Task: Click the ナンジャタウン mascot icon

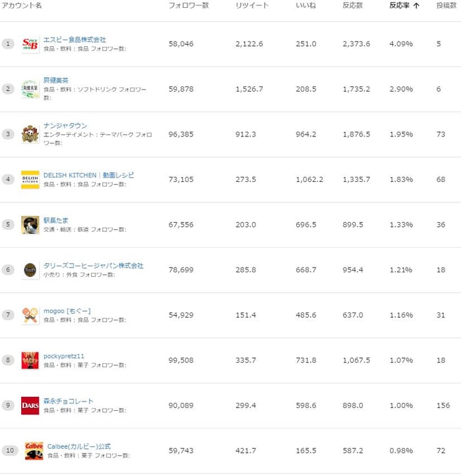Action: pyautogui.click(x=30, y=134)
